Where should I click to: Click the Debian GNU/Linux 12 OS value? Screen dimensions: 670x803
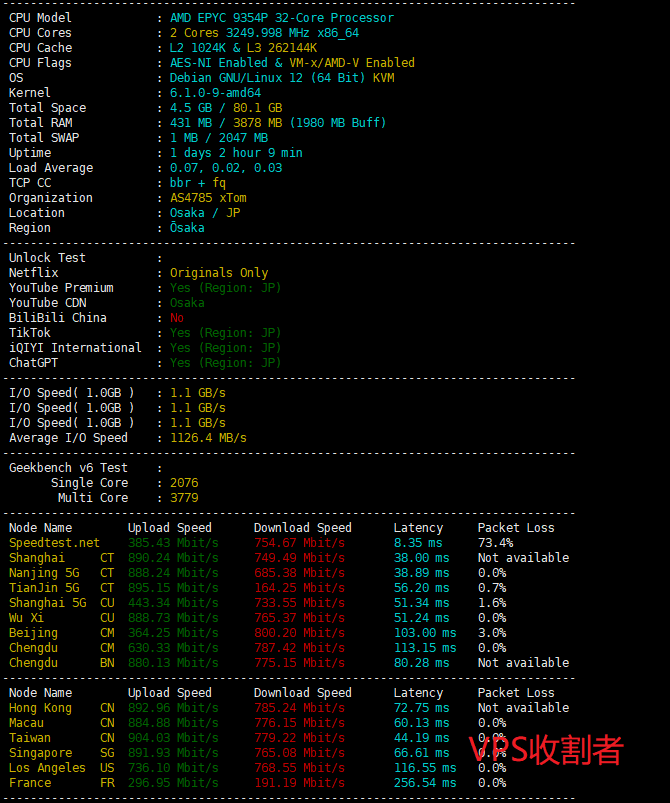point(281,78)
